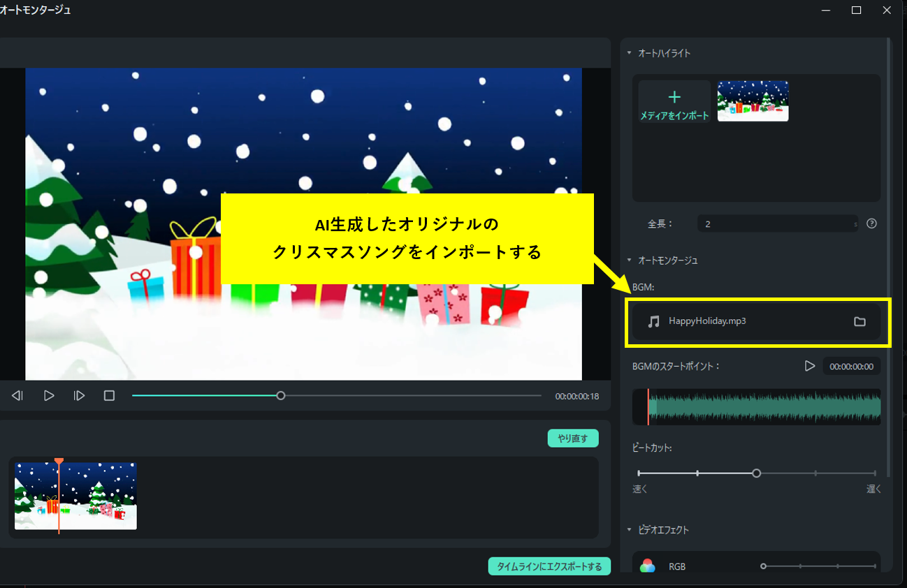
Task: Adjust the RGB effect intensity slider
Action: (765, 567)
